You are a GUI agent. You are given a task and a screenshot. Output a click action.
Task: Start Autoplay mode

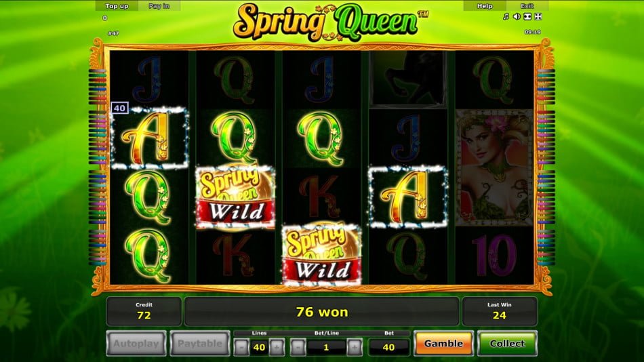pos(136,343)
